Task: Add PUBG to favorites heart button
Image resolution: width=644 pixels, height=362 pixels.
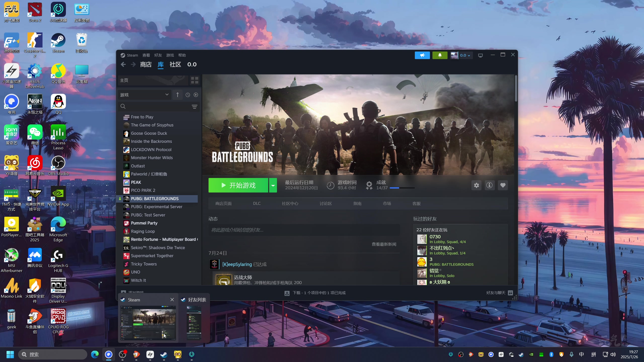Action: point(503,185)
